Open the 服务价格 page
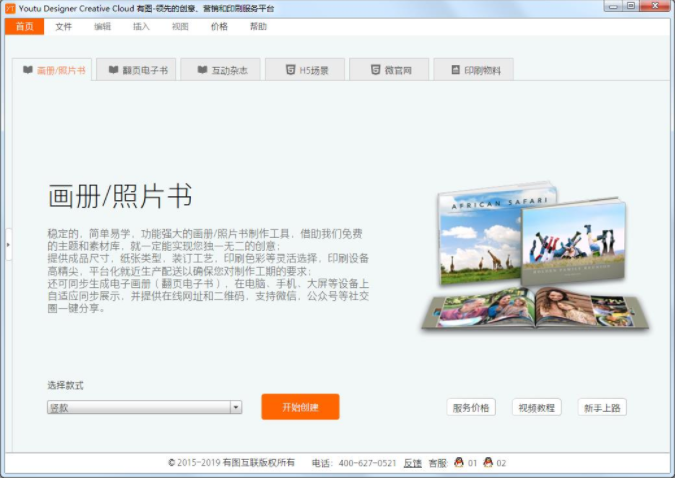Screen dimensions: 676x482 pos(471,408)
